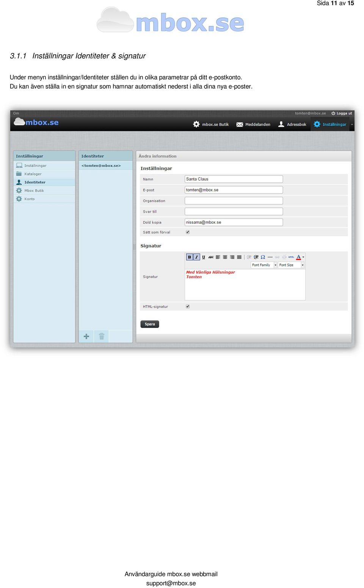The image size is (364, 588).
Task: Open Inställningar in the left sidebar
Action: tap(44, 166)
